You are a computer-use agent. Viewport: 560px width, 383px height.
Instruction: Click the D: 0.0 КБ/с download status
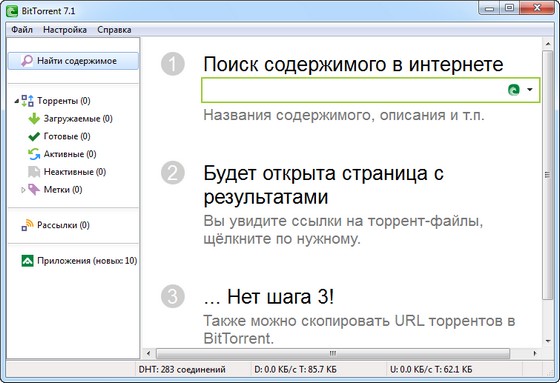tap(295, 369)
